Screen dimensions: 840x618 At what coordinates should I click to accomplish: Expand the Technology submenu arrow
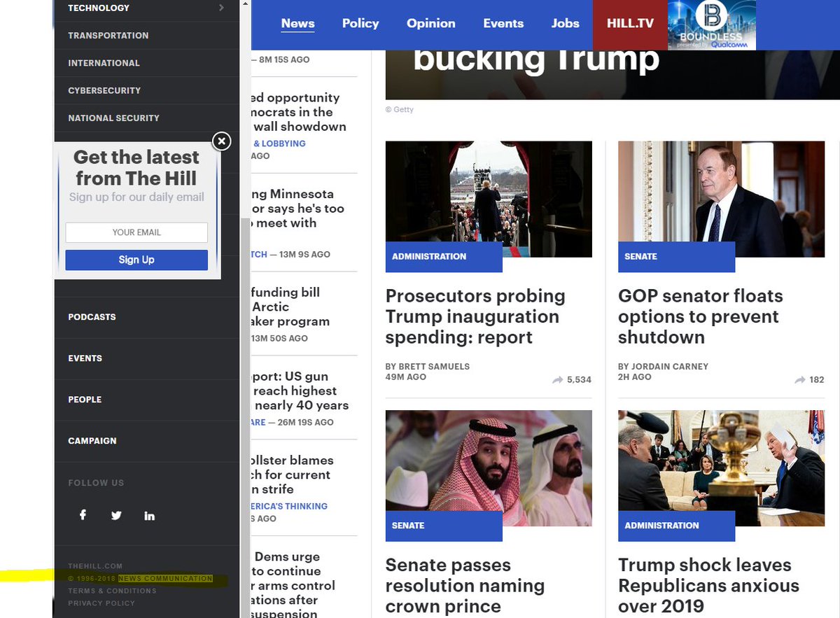[221, 8]
